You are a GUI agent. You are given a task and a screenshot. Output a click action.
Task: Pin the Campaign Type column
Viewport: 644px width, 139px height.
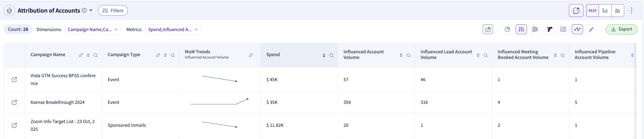[x=158, y=55]
